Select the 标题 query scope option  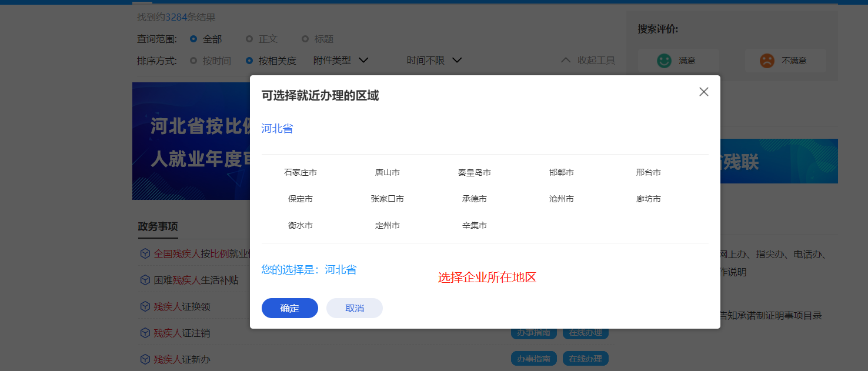click(x=305, y=39)
